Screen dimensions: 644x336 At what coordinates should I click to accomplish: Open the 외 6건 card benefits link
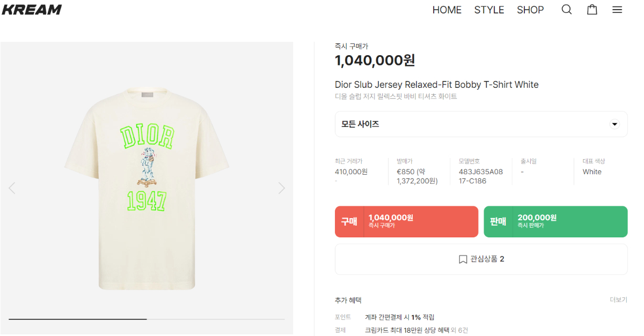pos(459,330)
